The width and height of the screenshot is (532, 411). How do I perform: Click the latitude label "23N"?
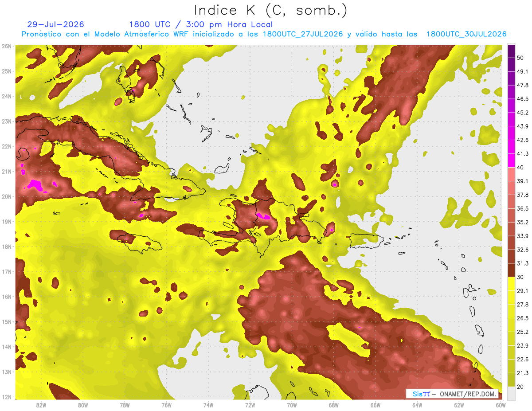coord(7,121)
